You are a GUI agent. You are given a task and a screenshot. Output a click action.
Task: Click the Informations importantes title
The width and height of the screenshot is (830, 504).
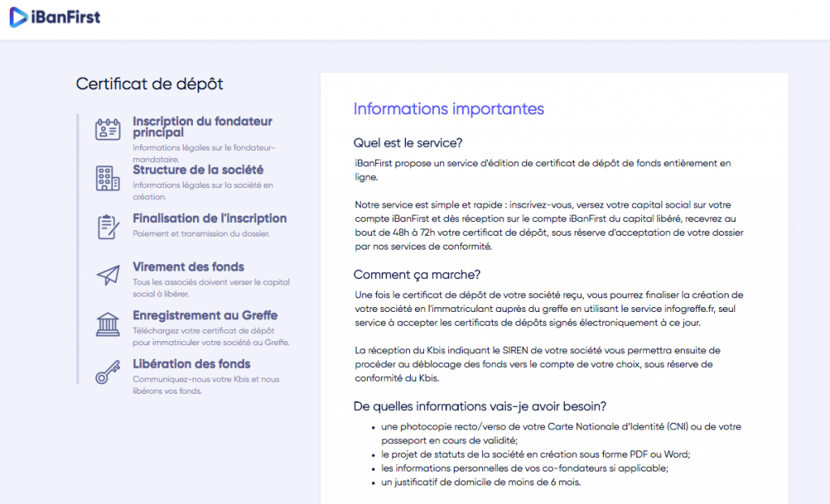pos(448,109)
